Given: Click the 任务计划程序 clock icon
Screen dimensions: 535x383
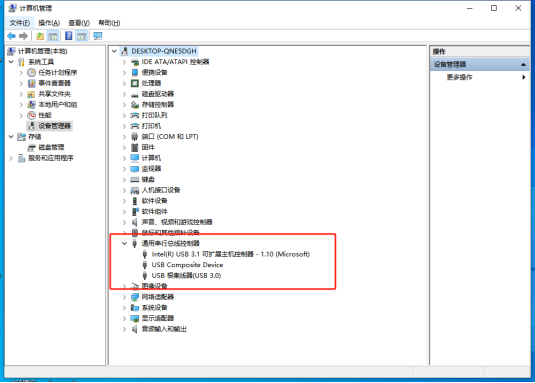Looking at the screenshot, I should click(31, 72).
